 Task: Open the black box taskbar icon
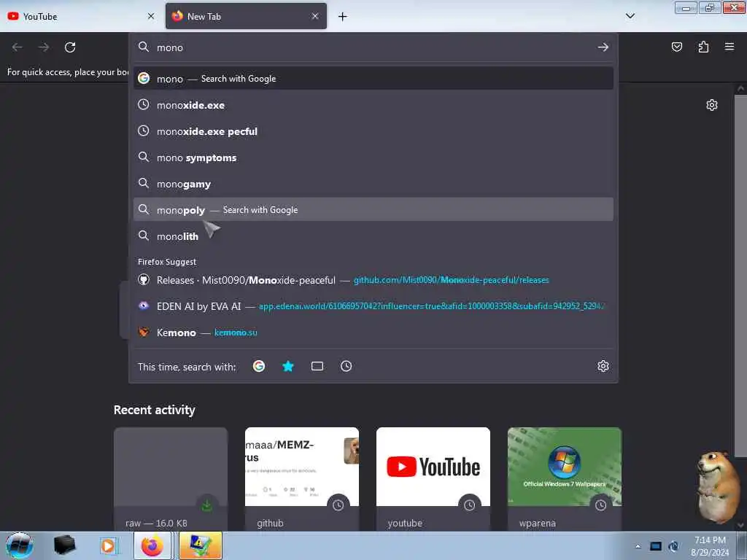pos(64,545)
